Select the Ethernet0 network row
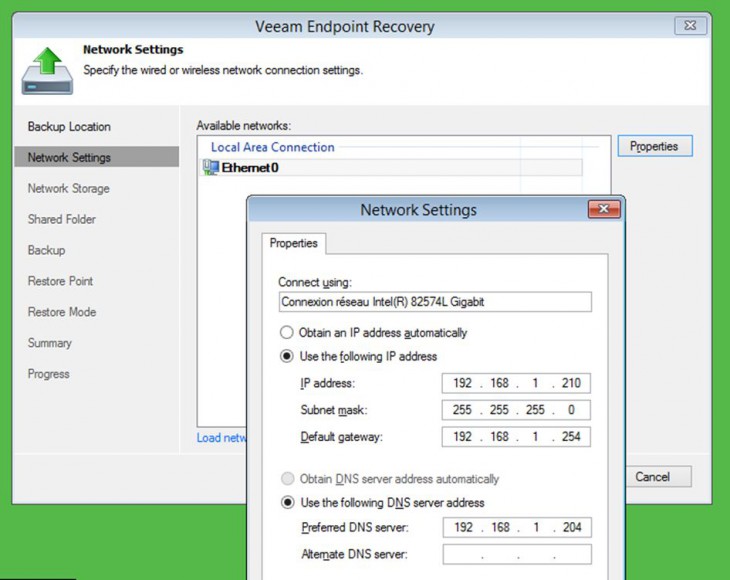730x580 pixels. click(391, 168)
